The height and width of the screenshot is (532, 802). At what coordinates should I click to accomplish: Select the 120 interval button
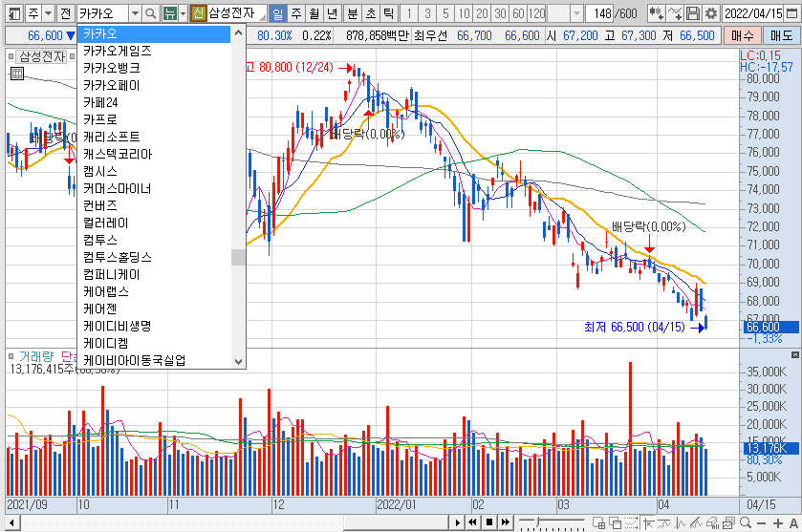click(x=536, y=13)
